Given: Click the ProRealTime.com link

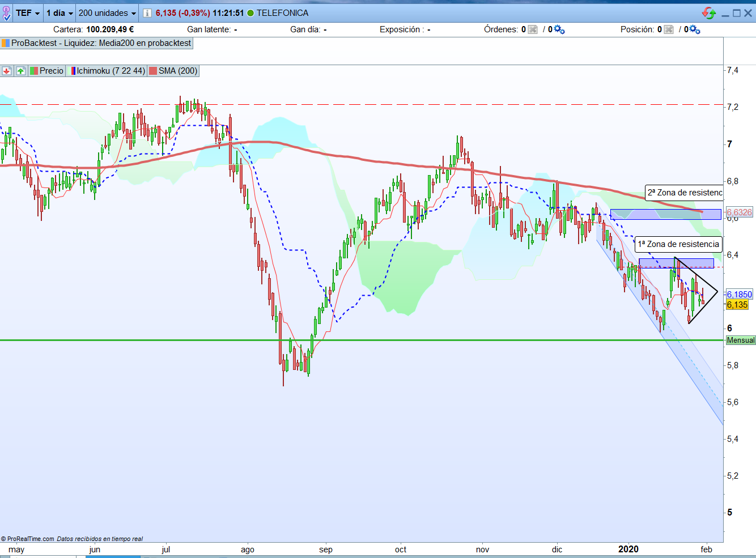Looking at the screenshot, I should [x=31, y=539].
